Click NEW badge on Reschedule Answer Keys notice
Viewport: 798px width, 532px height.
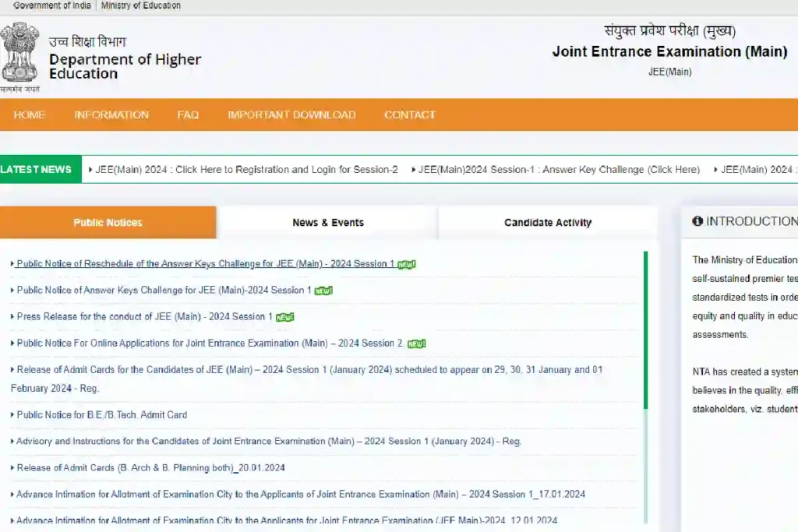(406, 265)
